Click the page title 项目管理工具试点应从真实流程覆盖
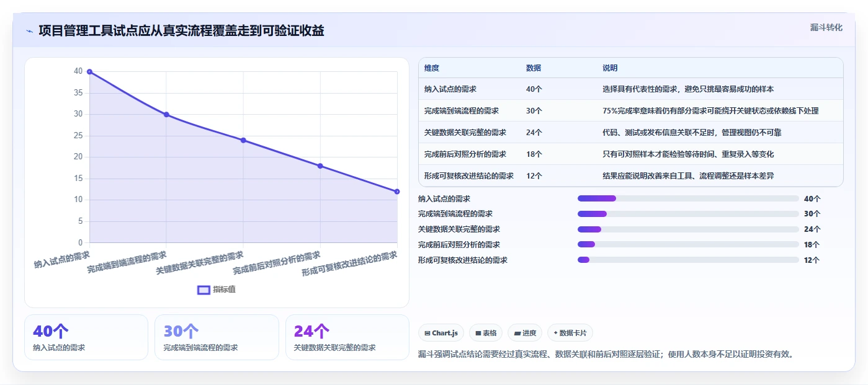This screenshot has width=868, height=385. pyautogui.click(x=181, y=31)
